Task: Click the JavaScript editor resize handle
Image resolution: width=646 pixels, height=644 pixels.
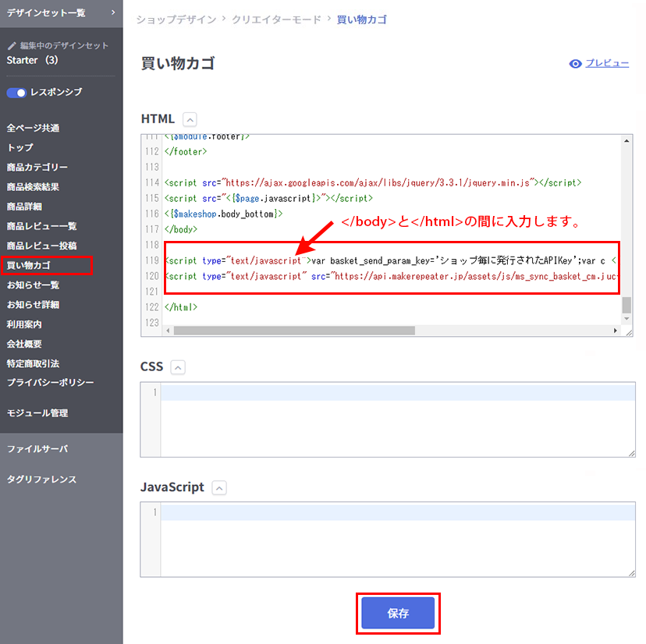Action: point(630,572)
